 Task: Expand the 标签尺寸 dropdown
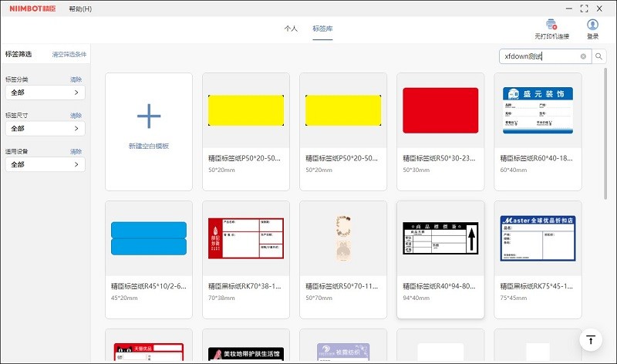click(46, 128)
